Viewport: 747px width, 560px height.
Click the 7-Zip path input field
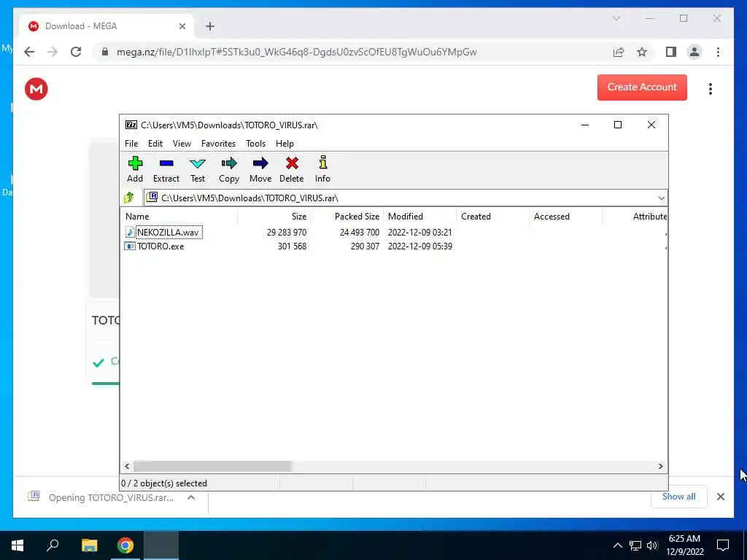[x=400, y=198]
